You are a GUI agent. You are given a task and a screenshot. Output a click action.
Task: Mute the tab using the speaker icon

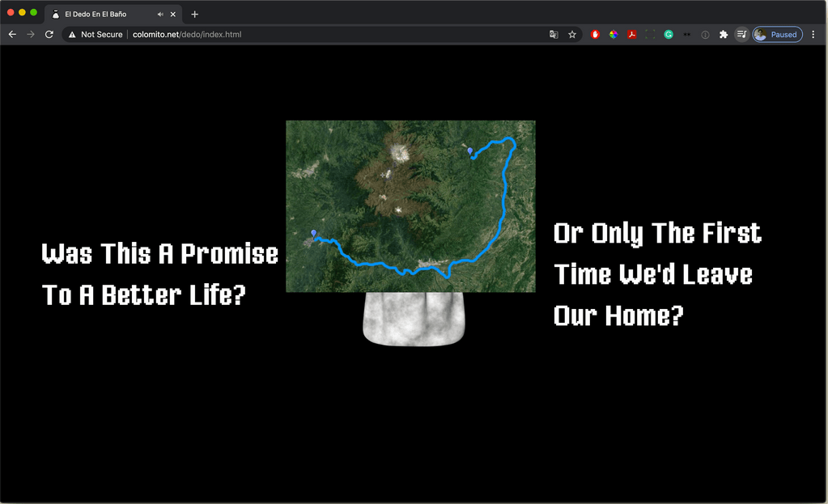[160, 15]
